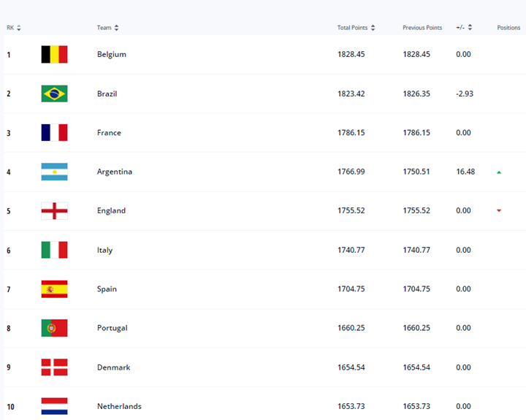
Task: Open the Italy team link
Action: 104,251
